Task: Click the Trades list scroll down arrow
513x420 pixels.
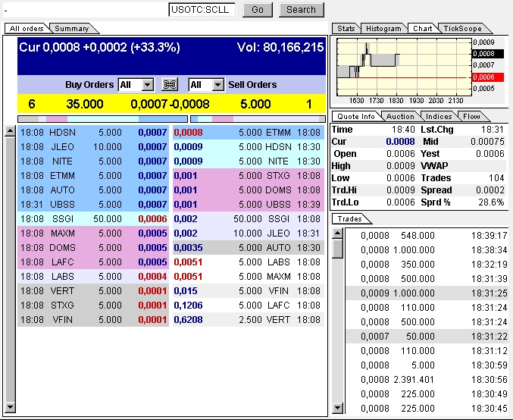Action: click(x=337, y=408)
